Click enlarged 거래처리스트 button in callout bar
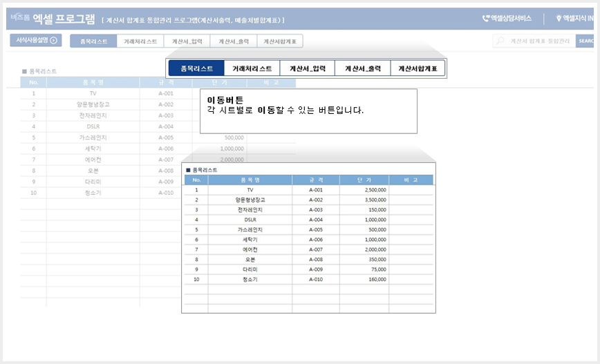 252,68
